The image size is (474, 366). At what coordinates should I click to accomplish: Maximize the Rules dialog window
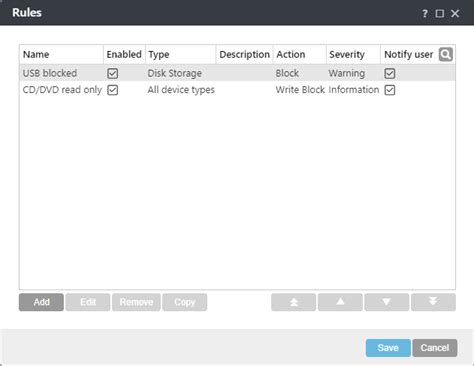(440, 14)
